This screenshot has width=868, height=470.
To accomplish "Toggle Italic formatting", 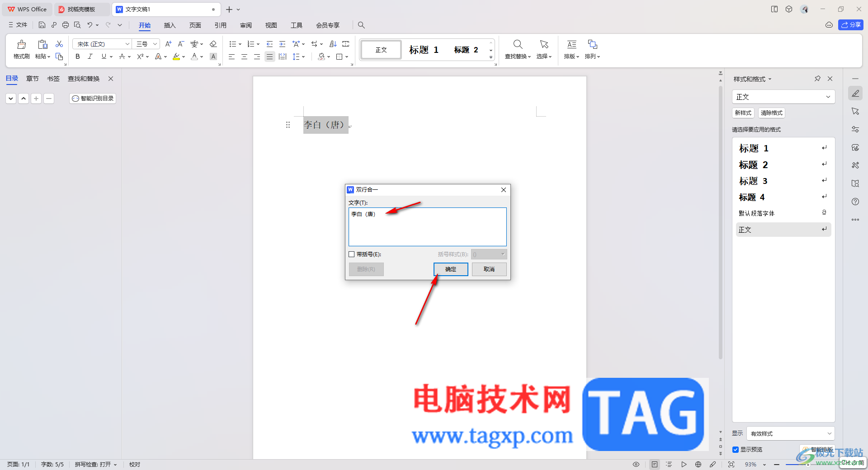I will pyautogui.click(x=90, y=56).
